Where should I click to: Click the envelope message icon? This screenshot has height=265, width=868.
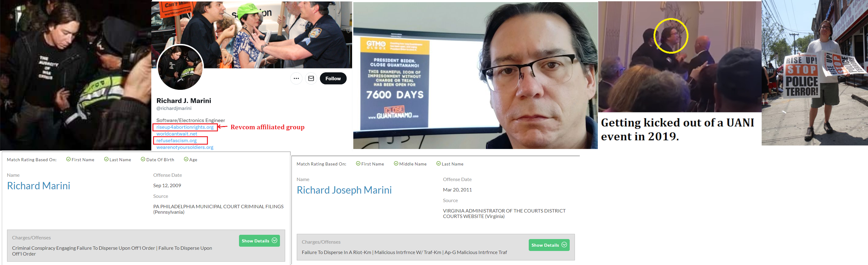coord(311,78)
